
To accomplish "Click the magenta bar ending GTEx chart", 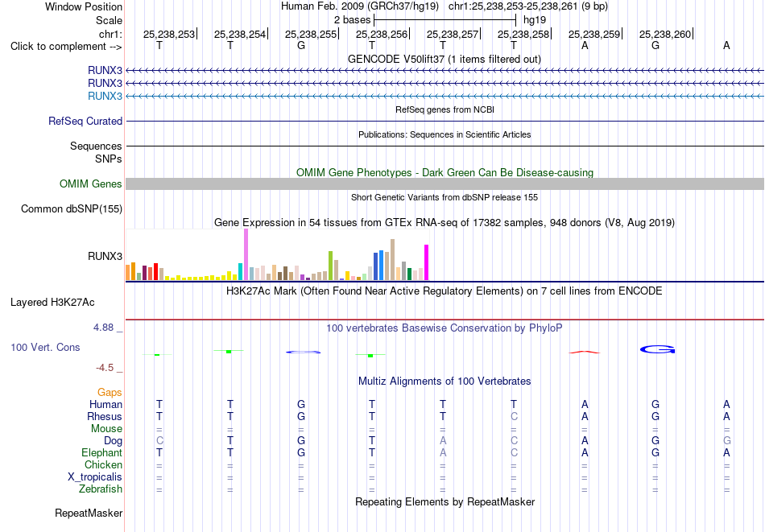I will [x=427, y=262].
